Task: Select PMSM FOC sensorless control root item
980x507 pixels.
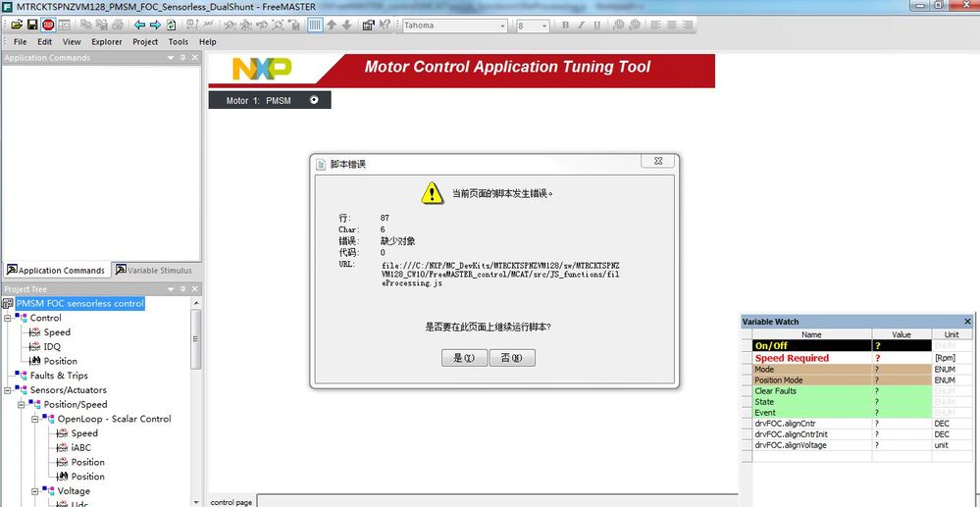Action: [x=80, y=303]
